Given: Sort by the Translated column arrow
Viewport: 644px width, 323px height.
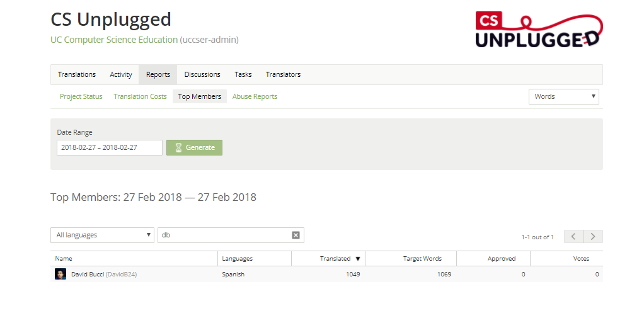Looking at the screenshot, I should point(358,259).
